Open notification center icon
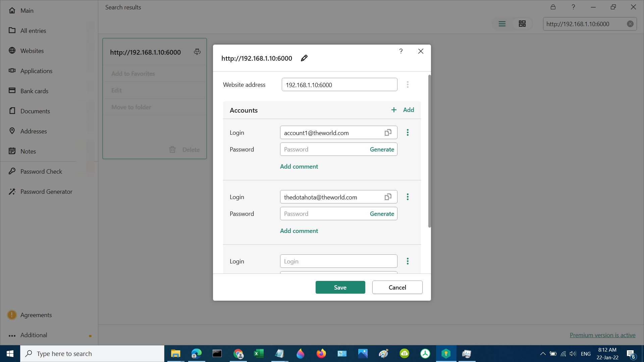The image size is (644, 362). (631, 354)
